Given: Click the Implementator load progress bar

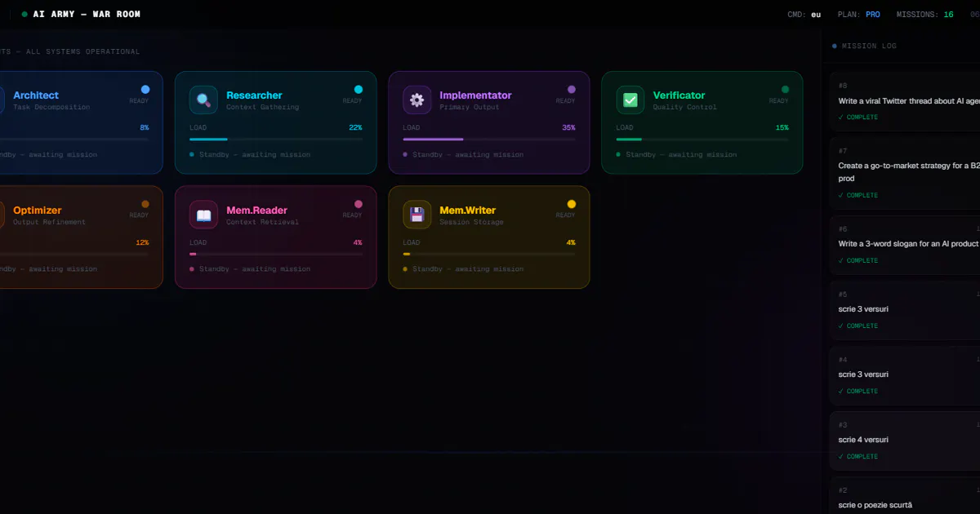Looking at the screenshot, I should [x=489, y=140].
